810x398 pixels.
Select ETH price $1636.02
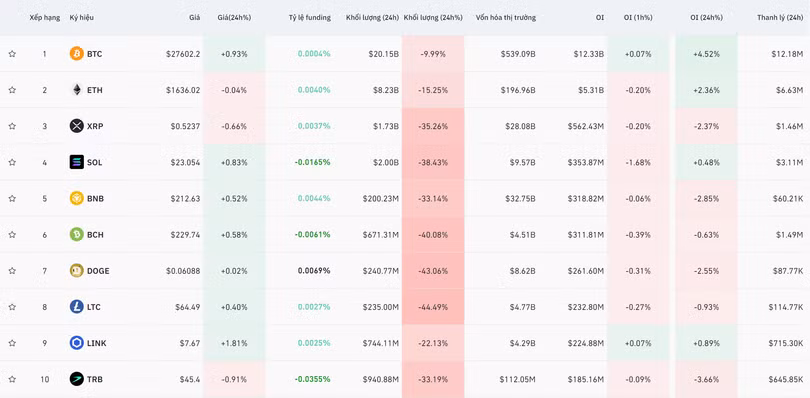point(183,90)
